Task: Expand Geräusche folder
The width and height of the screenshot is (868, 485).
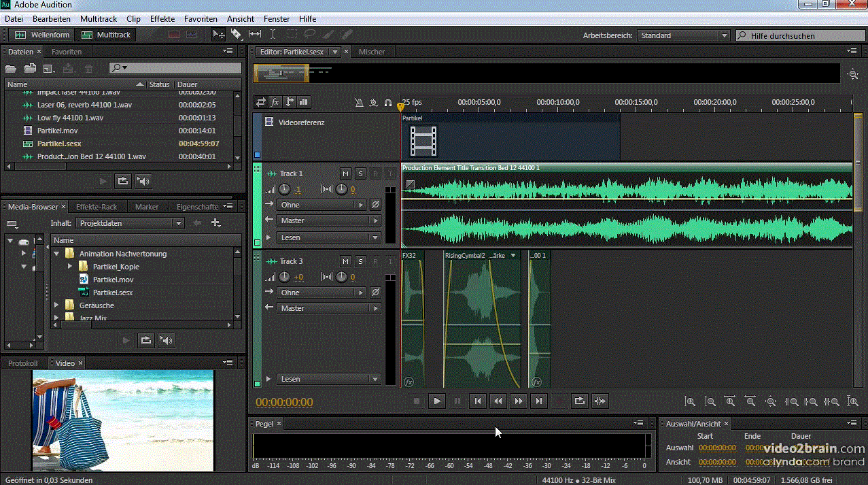Action: (x=57, y=305)
